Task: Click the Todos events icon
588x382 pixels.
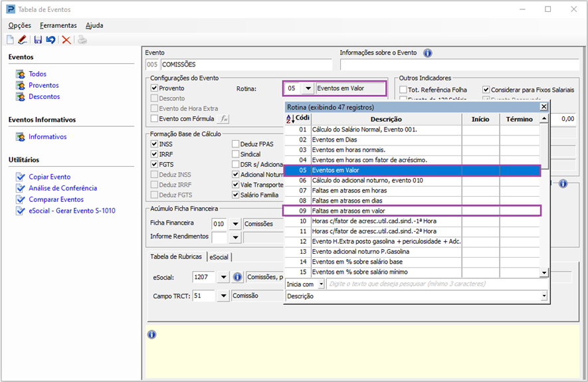Action: click(20, 74)
